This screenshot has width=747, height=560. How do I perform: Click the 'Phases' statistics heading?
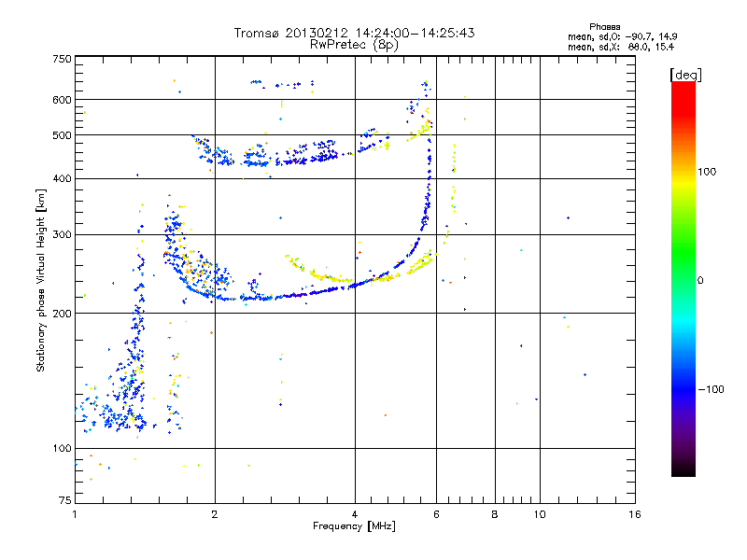604,27
